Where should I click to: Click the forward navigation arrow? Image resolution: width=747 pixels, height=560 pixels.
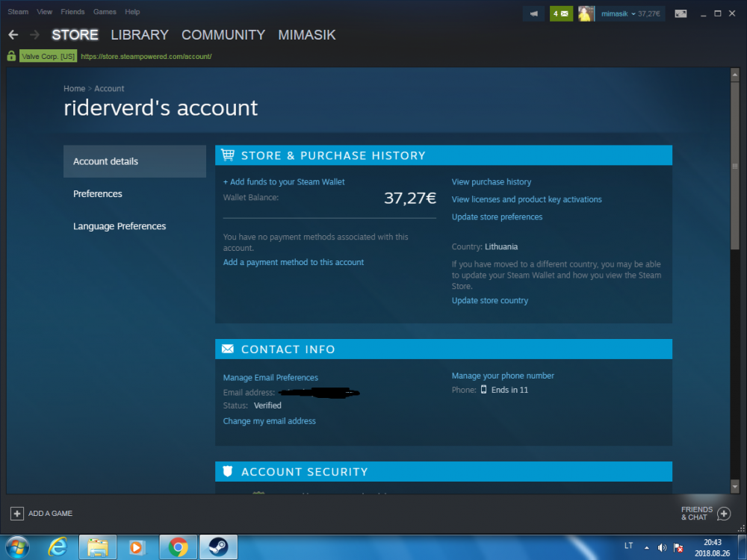[34, 35]
